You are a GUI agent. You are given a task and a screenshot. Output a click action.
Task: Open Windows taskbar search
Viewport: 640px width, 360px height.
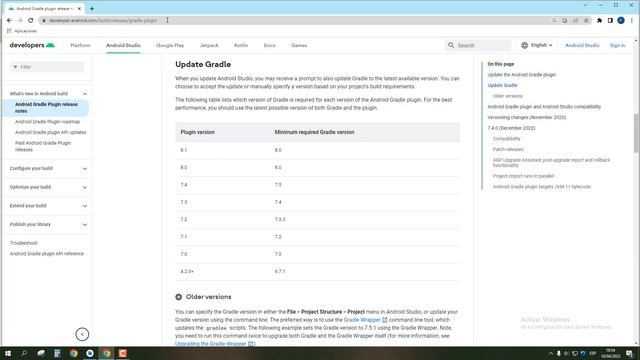(x=24, y=353)
